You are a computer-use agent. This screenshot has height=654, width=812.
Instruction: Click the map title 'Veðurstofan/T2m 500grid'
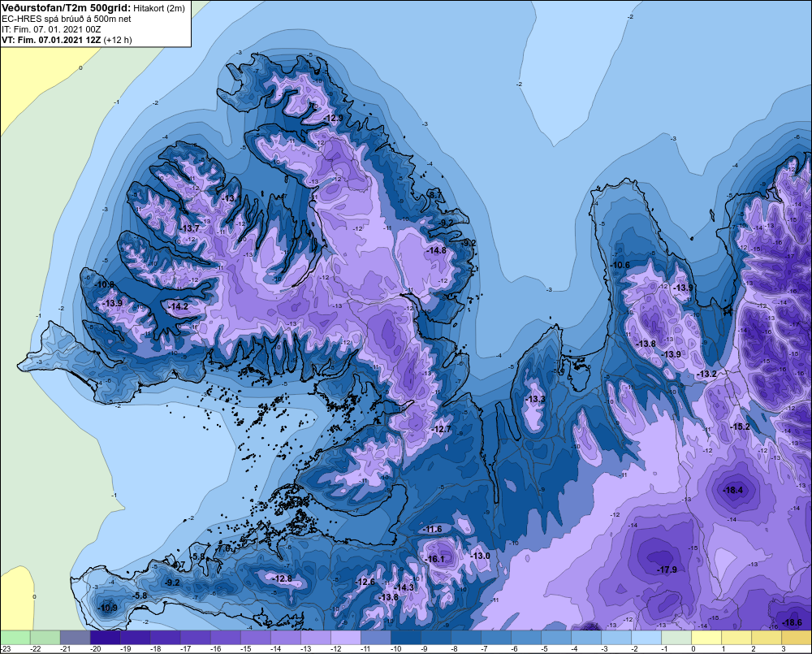(66, 7)
